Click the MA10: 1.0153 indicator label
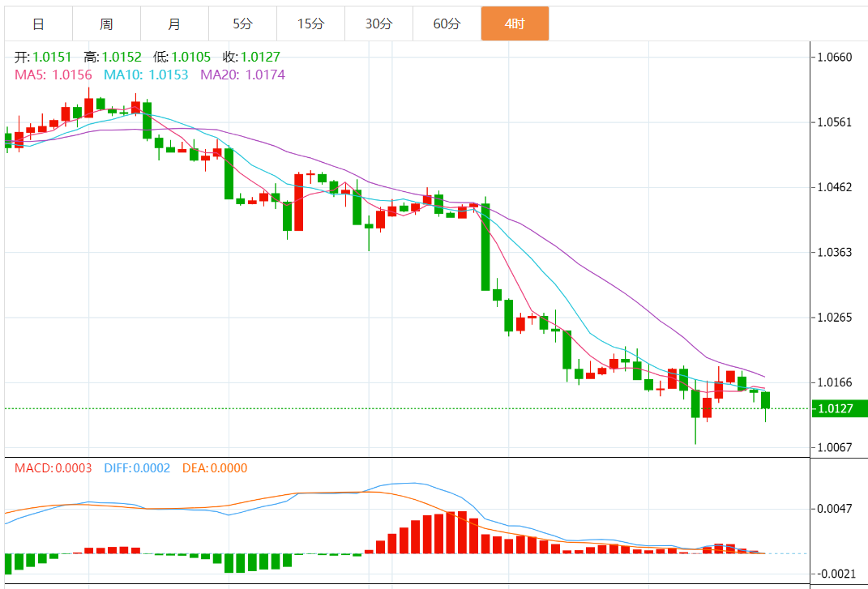 (146, 75)
